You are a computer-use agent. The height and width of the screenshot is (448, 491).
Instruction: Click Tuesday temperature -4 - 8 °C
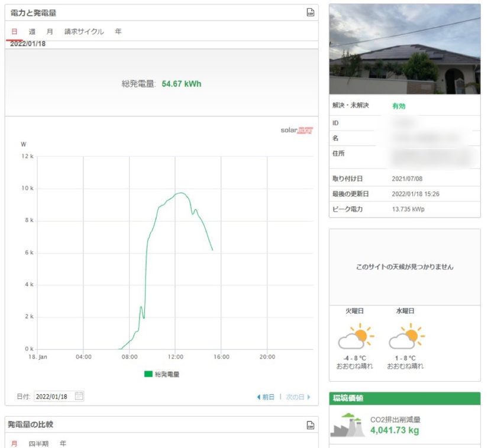click(x=354, y=358)
